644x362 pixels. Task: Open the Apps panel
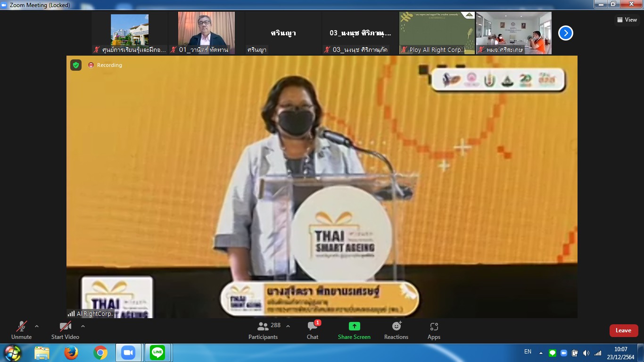tap(434, 330)
